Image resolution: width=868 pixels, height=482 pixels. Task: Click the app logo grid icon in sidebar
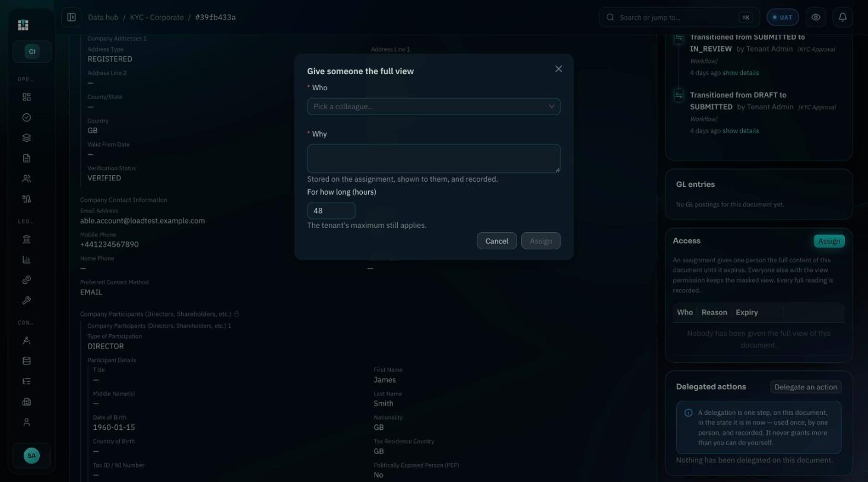pos(23,25)
